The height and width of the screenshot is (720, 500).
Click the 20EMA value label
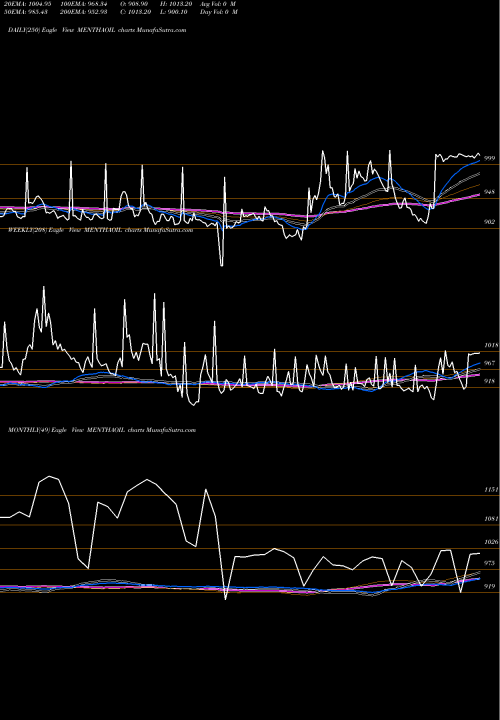point(27,4)
